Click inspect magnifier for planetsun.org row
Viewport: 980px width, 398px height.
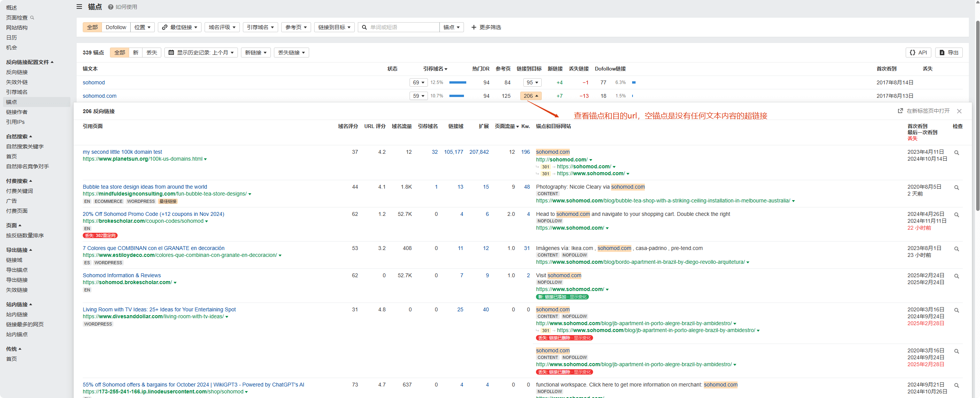(x=957, y=153)
